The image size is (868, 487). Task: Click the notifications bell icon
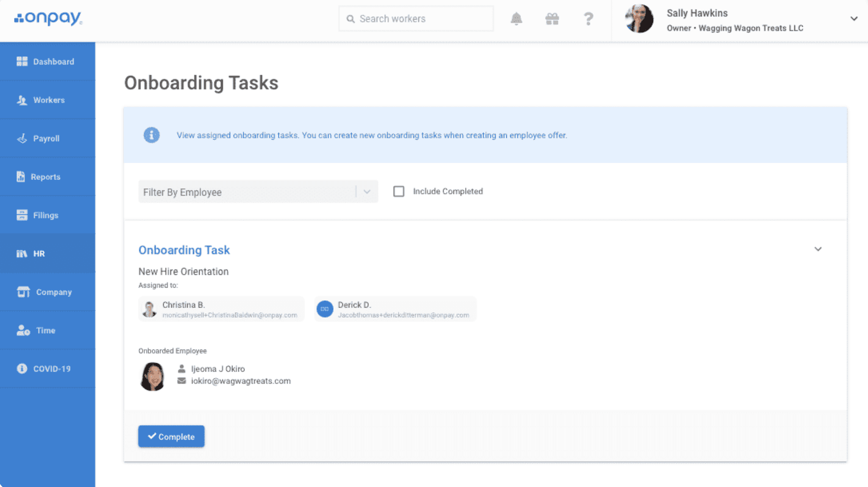click(516, 19)
